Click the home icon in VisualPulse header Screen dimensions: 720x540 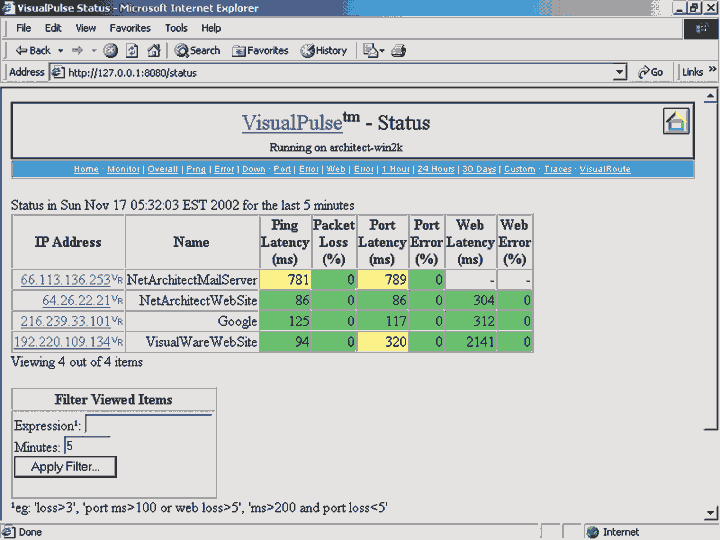[677, 122]
